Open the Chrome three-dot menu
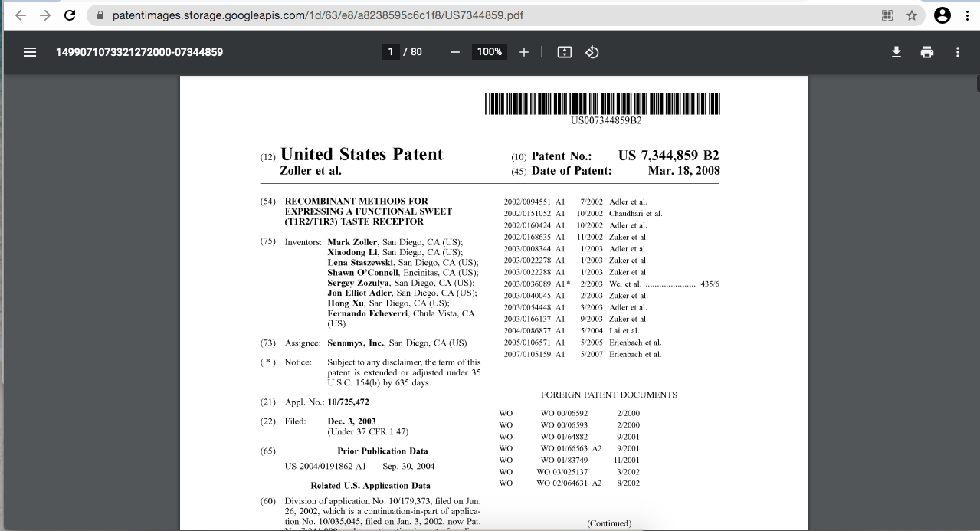This screenshot has width=980, height=531. pyautogui.click(x=968, y=15)
